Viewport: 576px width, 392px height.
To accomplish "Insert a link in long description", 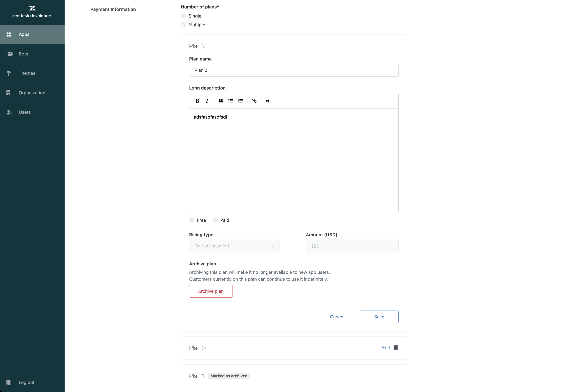I will [254, 101].
